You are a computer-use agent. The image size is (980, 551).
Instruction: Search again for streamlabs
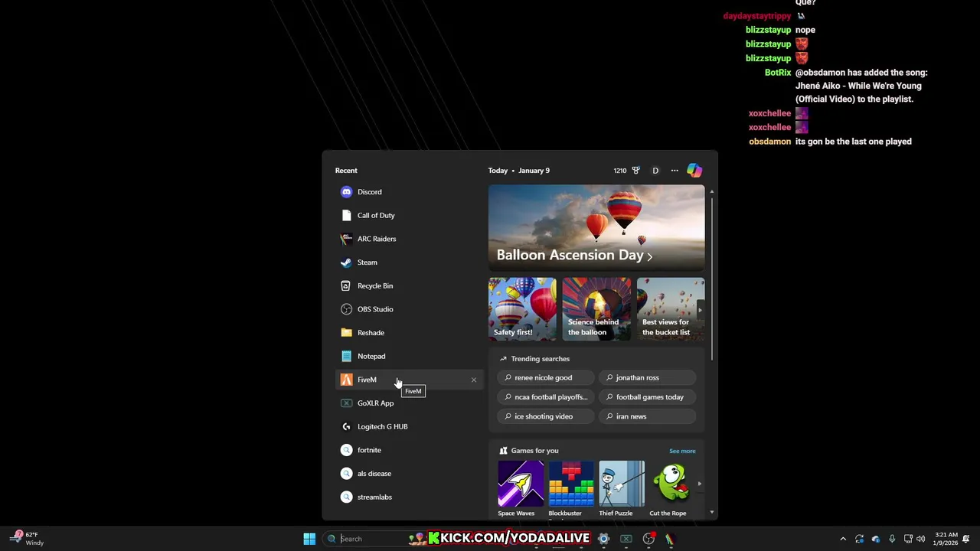pos(410,497)
